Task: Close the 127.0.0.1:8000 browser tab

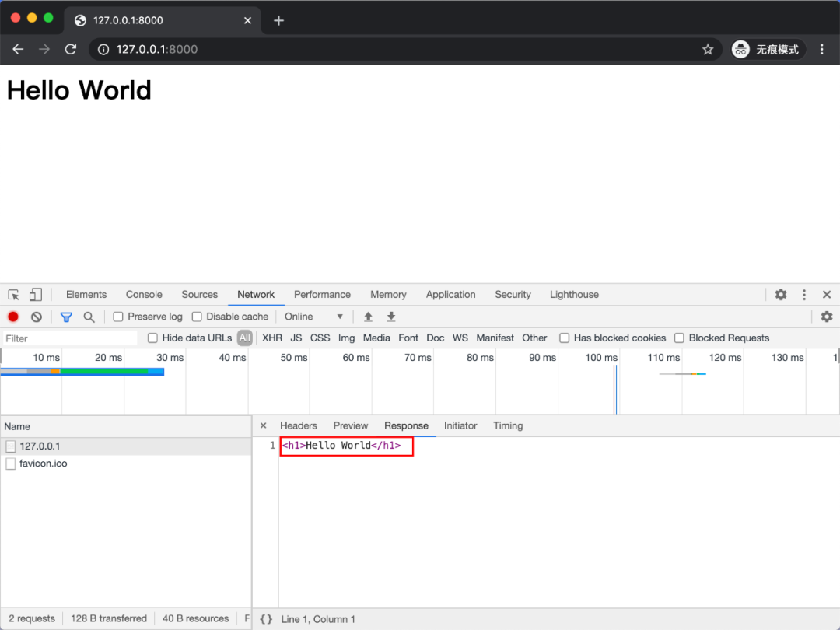Action: (x=247, y=20)
